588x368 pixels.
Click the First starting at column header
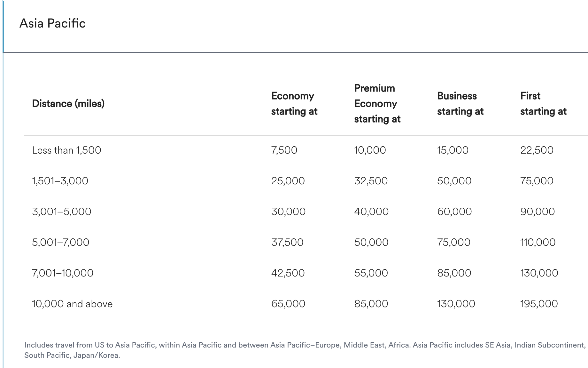pyautogui.click(x=543, y=104)
